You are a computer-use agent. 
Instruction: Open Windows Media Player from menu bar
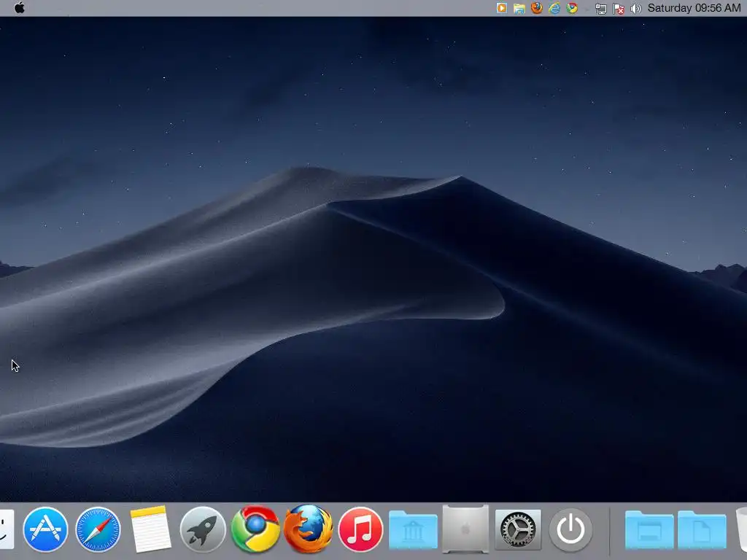502,8
